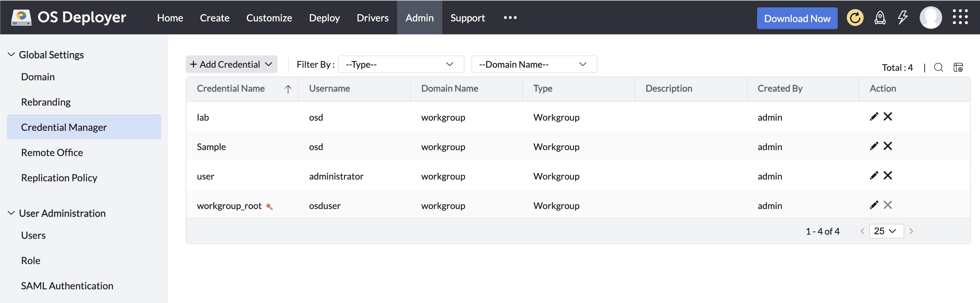Open the column chooser icon

(x=958, y=68)
